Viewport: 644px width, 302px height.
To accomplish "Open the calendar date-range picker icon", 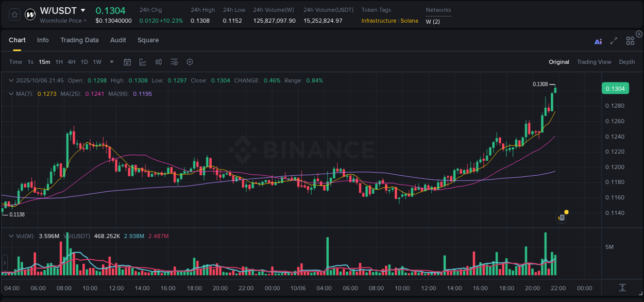I will 127,62.
